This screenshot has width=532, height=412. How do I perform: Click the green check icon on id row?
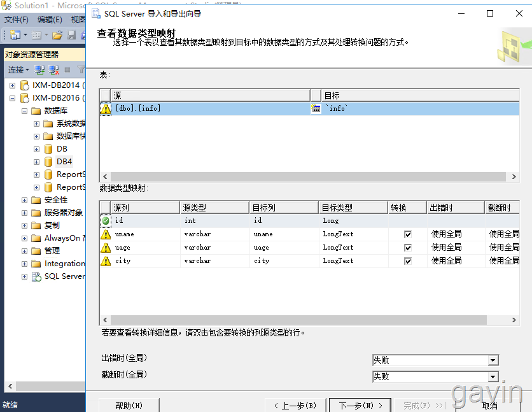(106, 220)
